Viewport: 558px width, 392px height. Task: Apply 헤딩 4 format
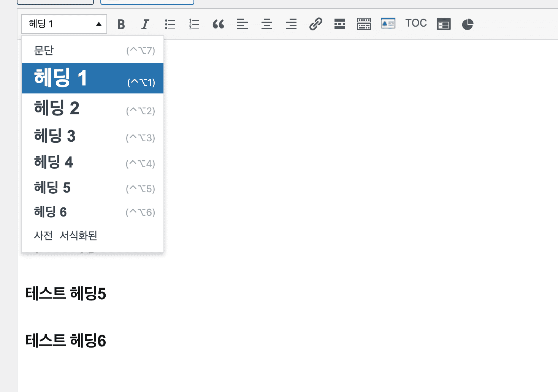[x=93, y=162]
